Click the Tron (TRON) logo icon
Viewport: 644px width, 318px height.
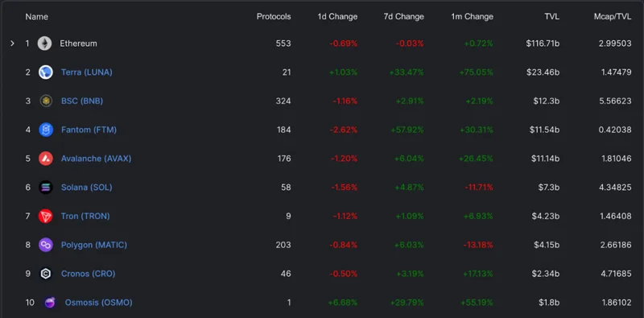coord(46,216)
